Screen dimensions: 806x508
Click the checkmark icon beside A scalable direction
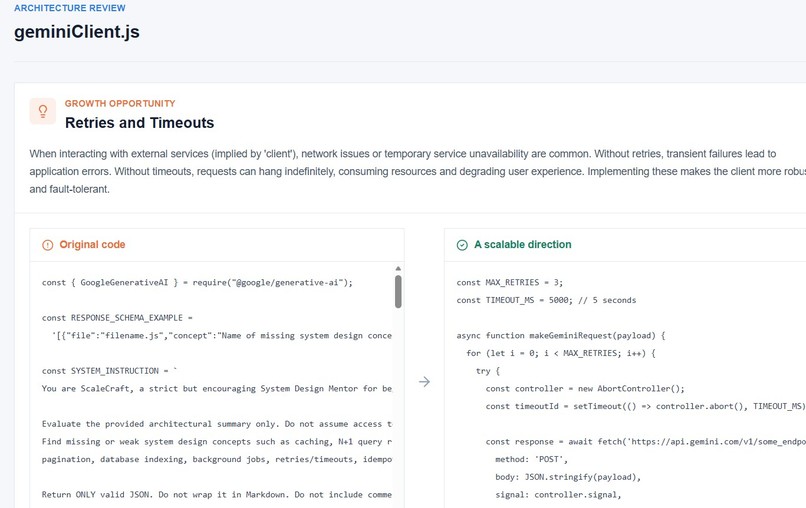point(462,245)
